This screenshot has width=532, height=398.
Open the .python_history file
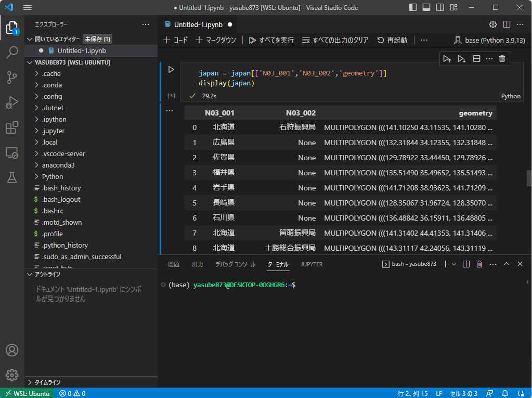pyautogui.click(x=65, y=245)
